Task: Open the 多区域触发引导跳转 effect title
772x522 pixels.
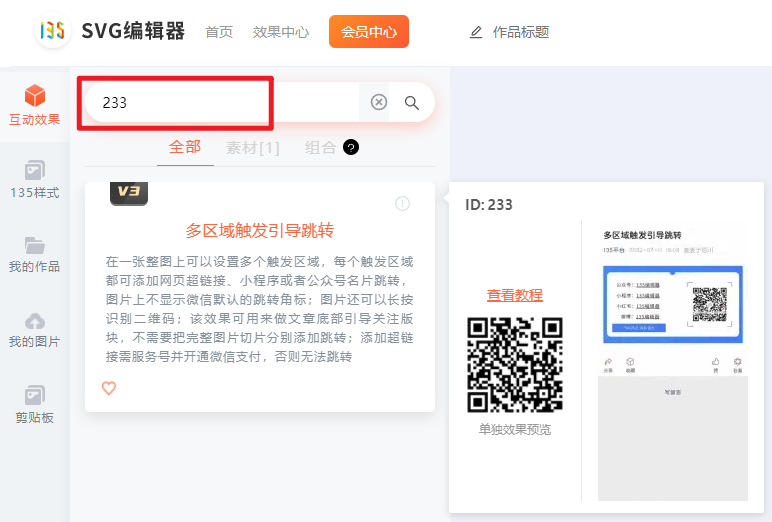Action: point(259,230)
